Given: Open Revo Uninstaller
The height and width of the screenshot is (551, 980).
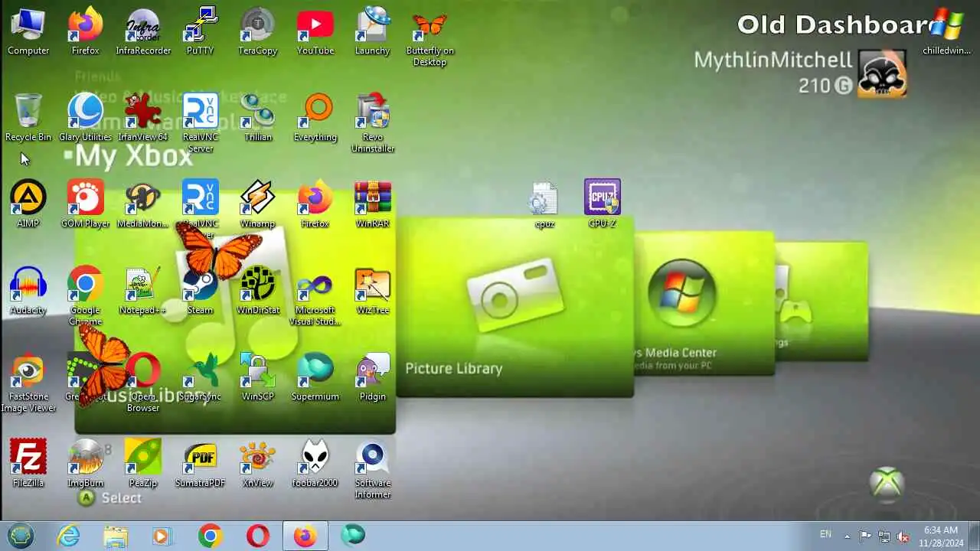Looking at the screenshot, I should point(372,123).
